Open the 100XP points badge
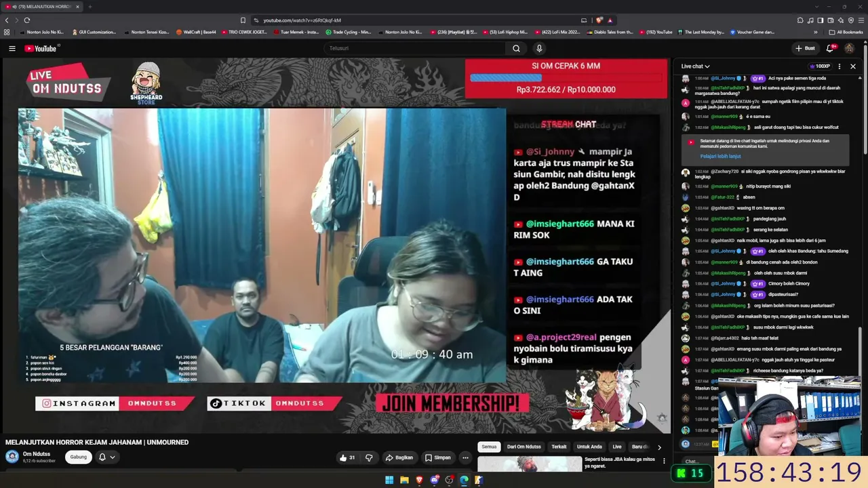The width and height of the screenshot is (868, 488). 819,66
